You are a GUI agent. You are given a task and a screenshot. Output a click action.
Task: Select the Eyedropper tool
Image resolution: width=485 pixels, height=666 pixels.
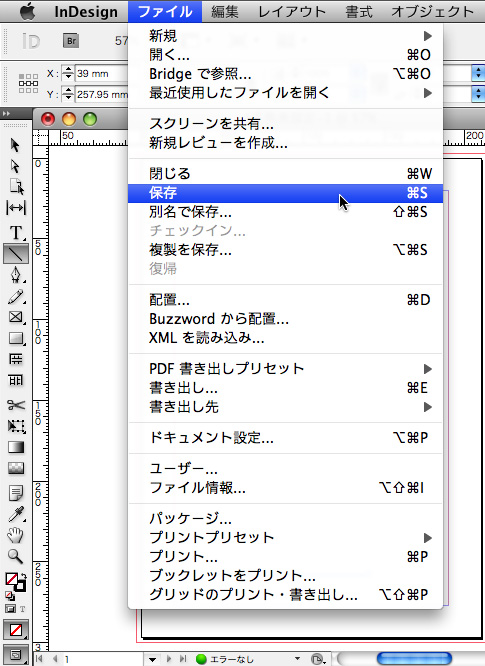click(16, 514)
